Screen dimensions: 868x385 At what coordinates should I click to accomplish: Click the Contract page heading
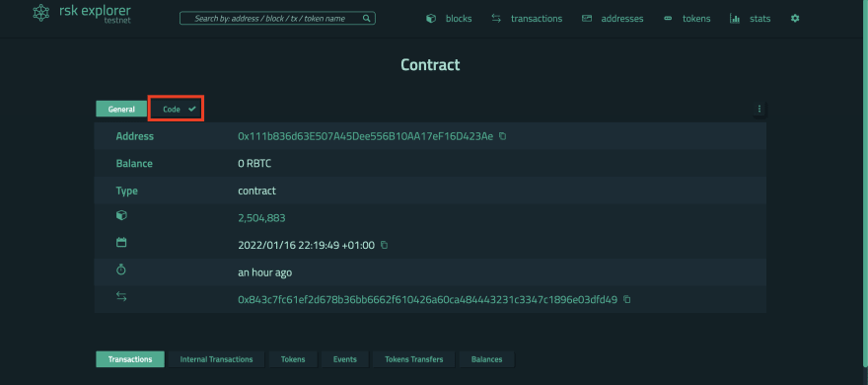click(x=430, y=65)
